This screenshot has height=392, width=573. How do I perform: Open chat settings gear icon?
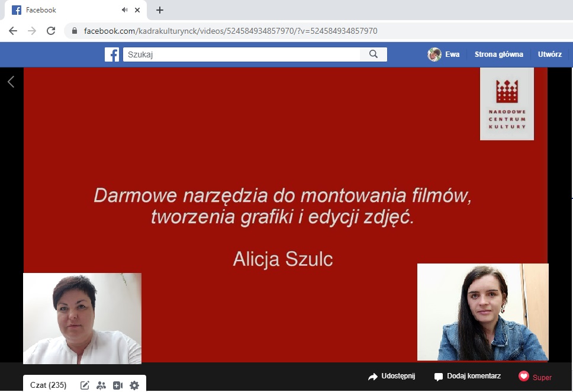[x=134, y=385]
